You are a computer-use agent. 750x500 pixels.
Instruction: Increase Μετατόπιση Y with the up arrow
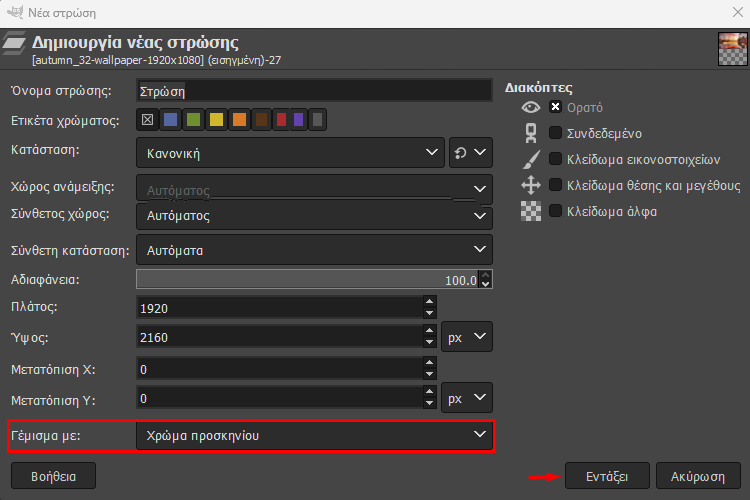pos(430,391)
